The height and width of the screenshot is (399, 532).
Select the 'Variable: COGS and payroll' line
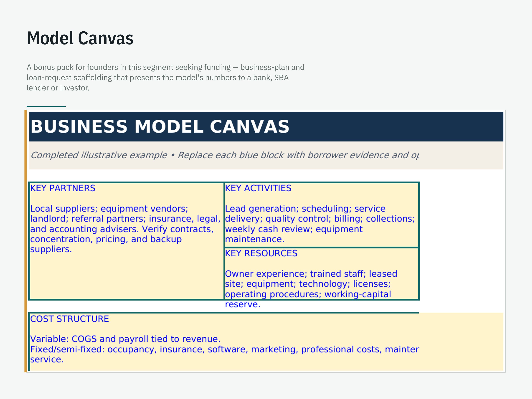click(x=125, y=339)
